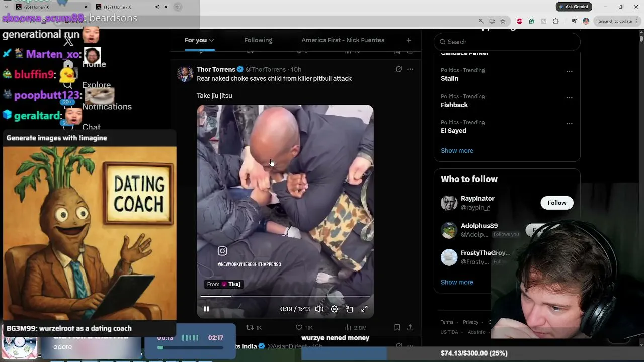Viewport: 644px width, 362px height.
Task: View analytics for the 2.8M views post
Action: point(355,327)
